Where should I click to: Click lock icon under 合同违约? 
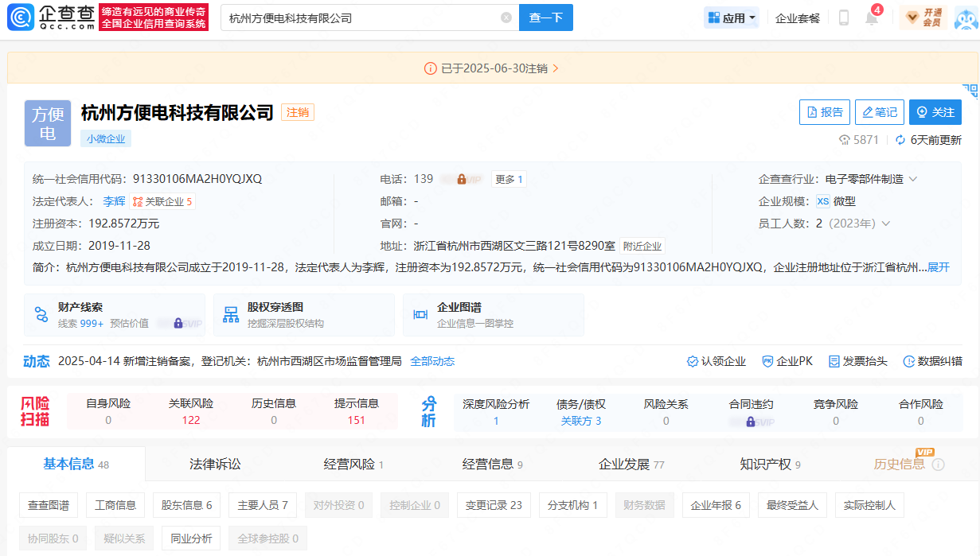click(x=751, y=422)
